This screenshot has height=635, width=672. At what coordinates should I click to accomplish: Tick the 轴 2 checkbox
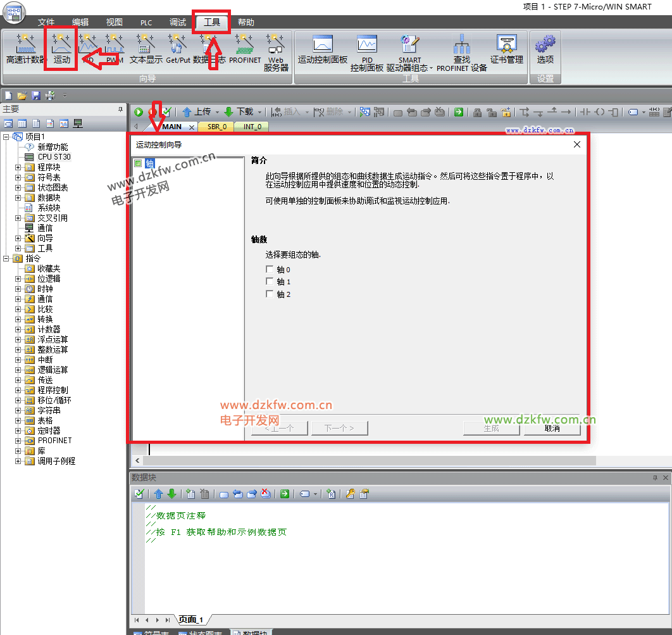(270, 294)
